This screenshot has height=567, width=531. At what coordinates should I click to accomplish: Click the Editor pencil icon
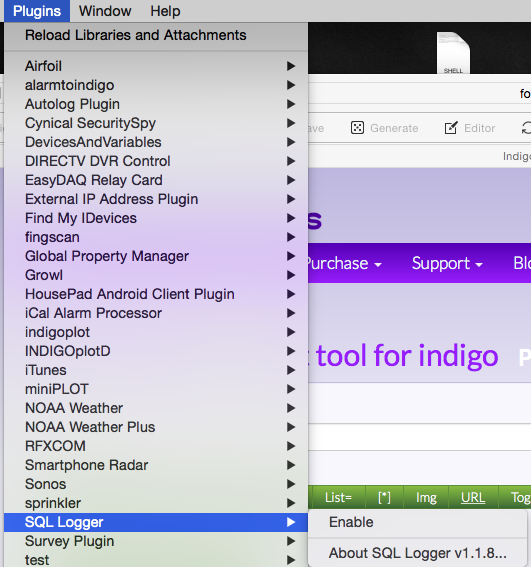coord(451,128)
